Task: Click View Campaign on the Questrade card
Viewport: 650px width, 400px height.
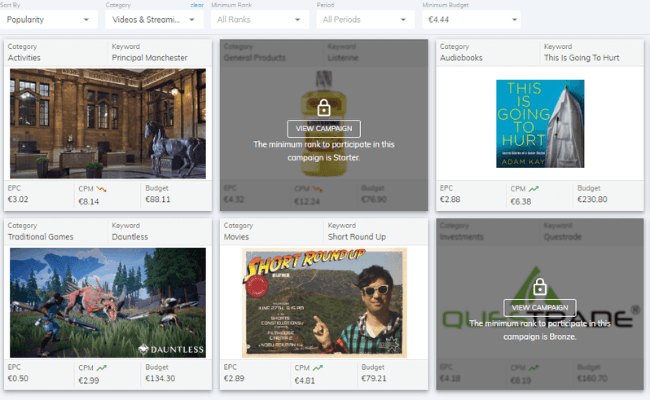Action: coord(540,308)
